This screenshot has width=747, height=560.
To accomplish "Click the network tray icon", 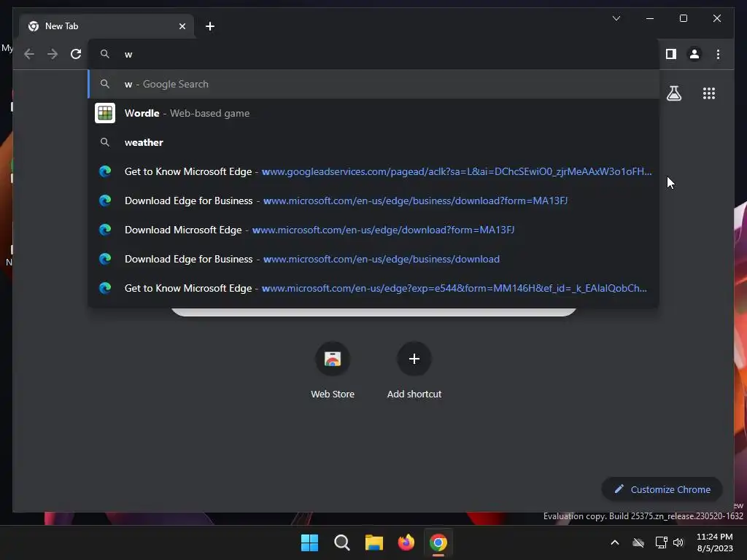I will coord(661,542).
